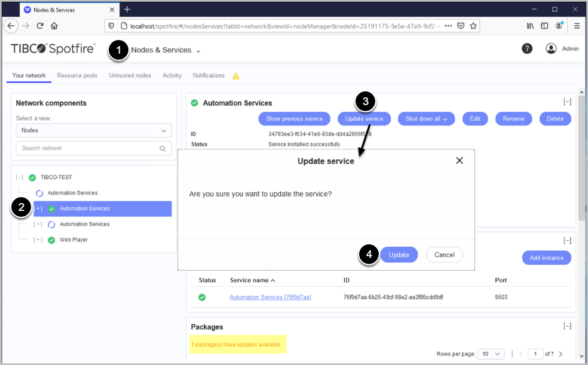Collapse the Automation Services details panel

pyautogui.click(x=567, y=102)
